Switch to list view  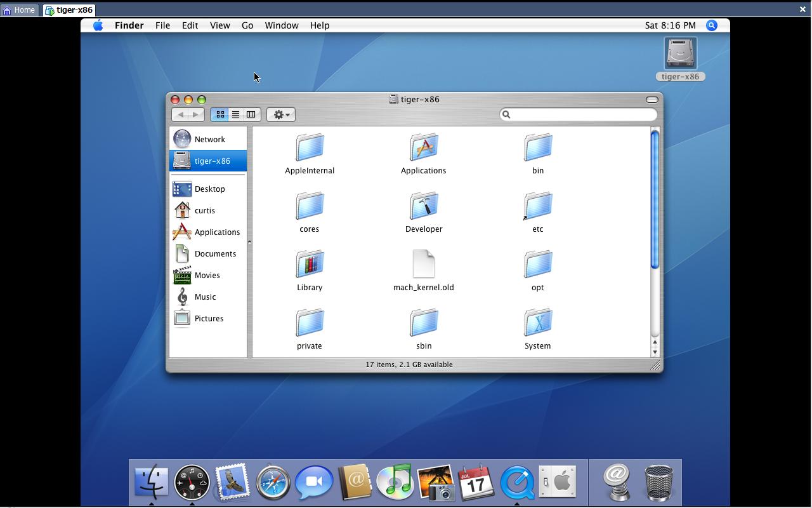coord(235,114)
